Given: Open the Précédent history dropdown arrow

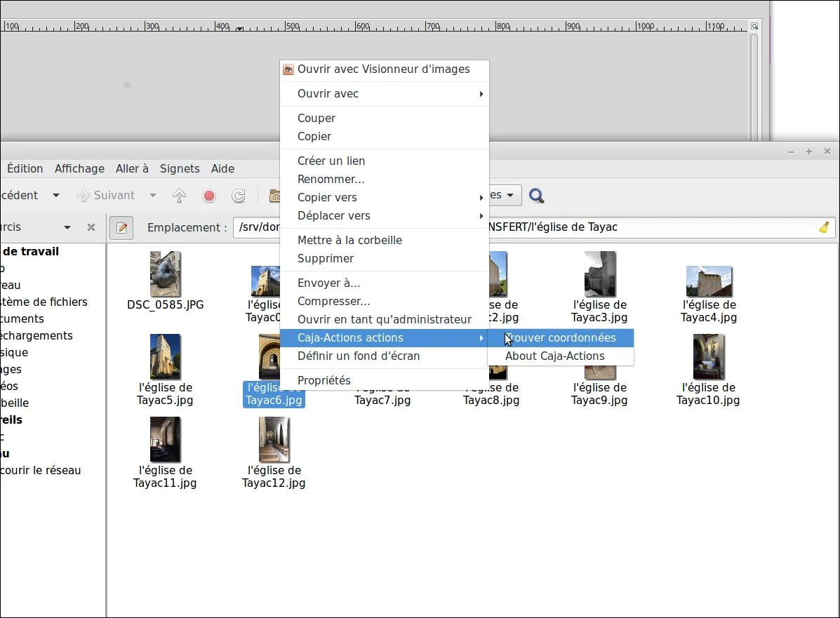Looking at the screenshot, I should [x=55, y=196].
